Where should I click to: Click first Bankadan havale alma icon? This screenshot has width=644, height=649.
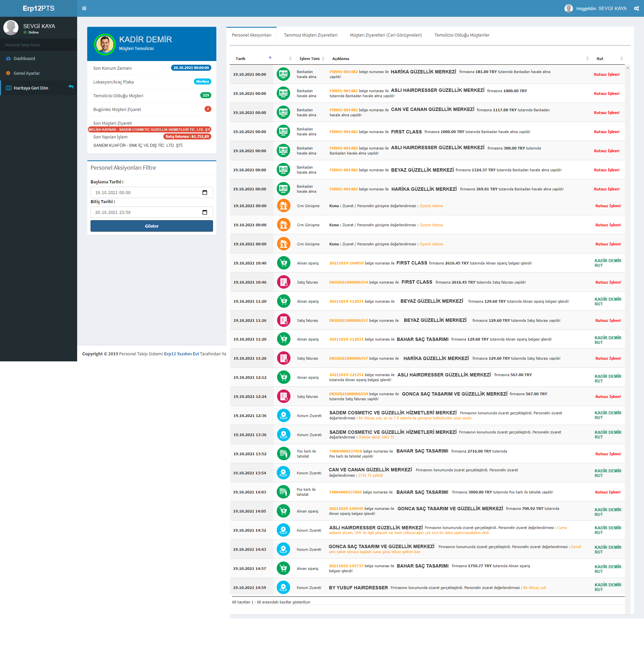tap(283, 74)
